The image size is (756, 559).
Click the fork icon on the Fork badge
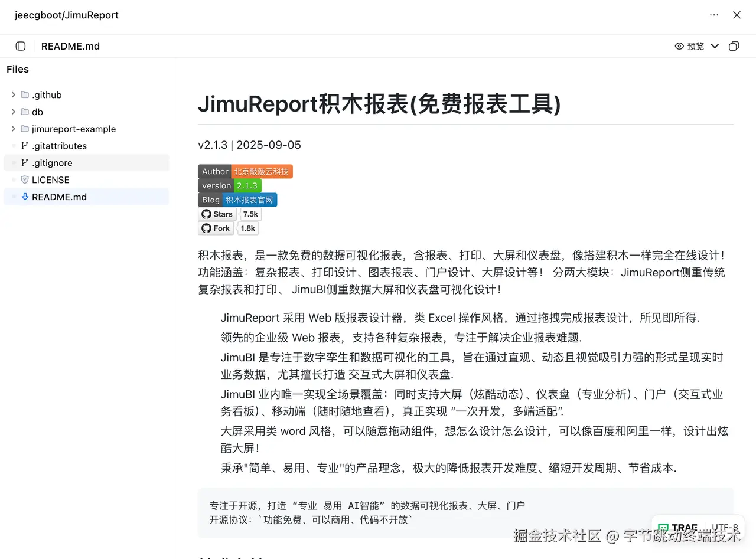(206, 228)
